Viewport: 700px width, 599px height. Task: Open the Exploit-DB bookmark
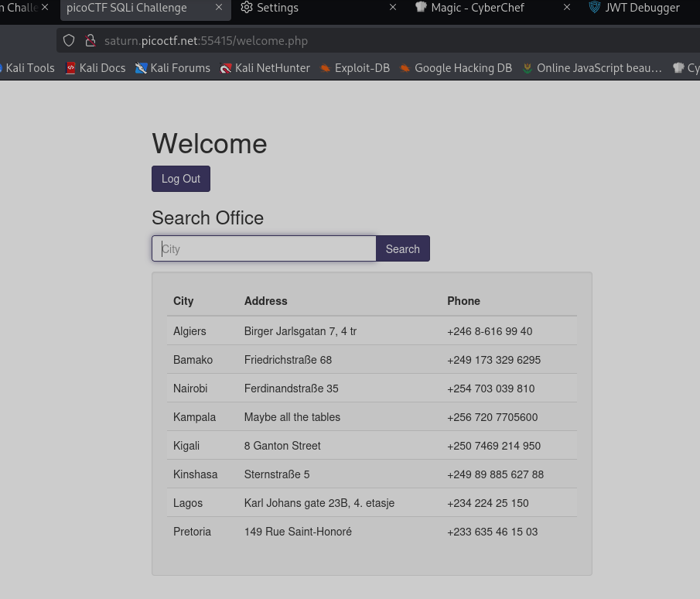[x=354, y=68]
